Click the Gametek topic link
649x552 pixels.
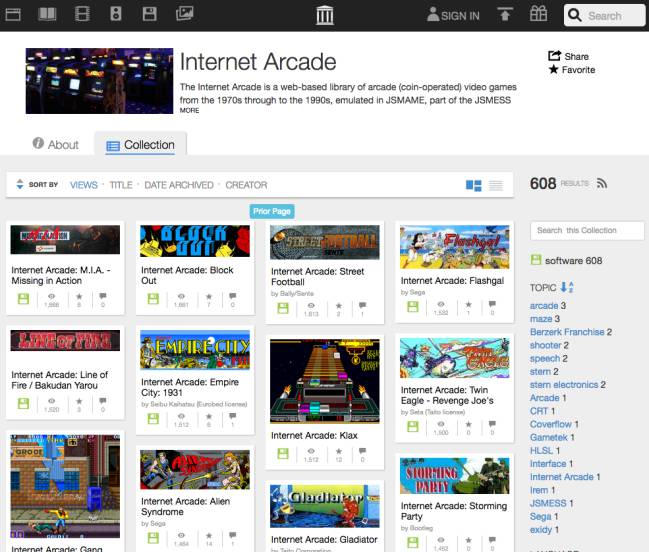[549, 437]
